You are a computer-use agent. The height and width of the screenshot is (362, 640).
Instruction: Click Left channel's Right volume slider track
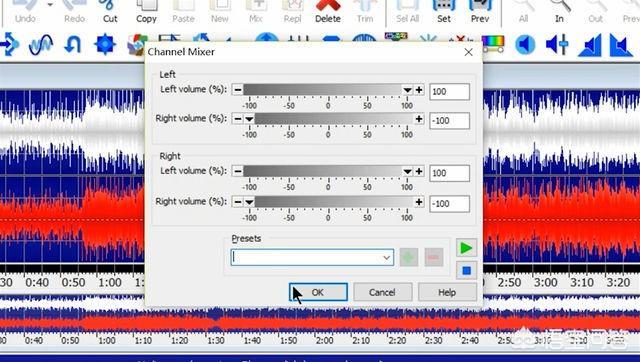tap(328, 119)
